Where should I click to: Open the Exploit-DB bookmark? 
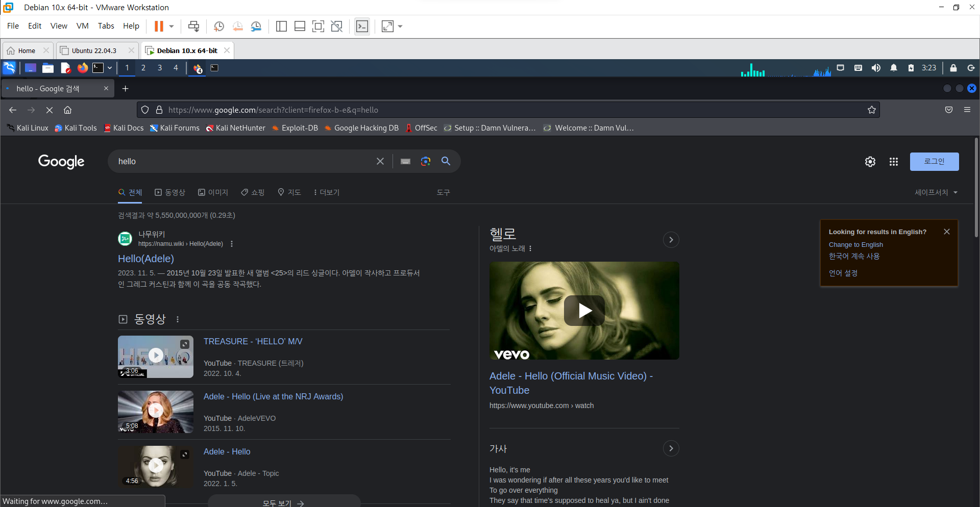click(295, 128)
